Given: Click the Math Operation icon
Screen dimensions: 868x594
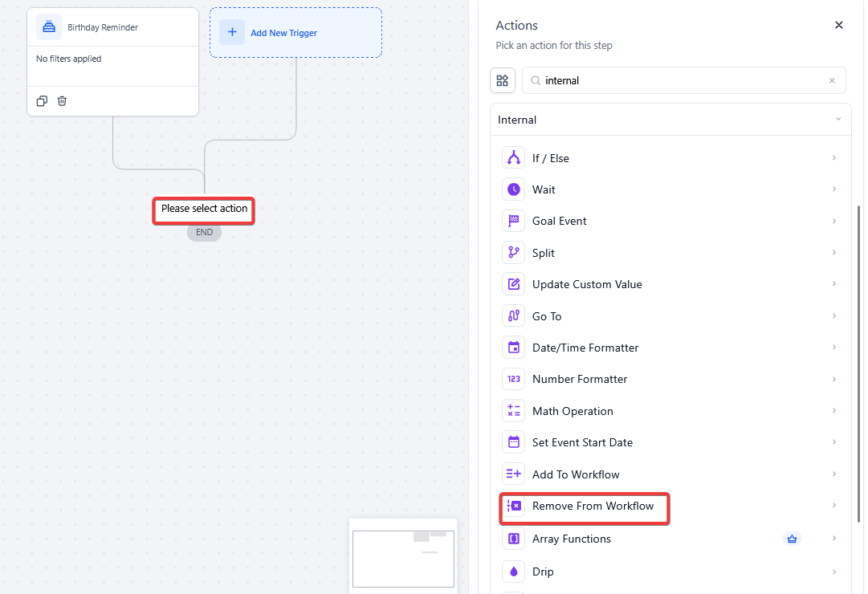Looking at the screenshot, I should click(514, 411).
